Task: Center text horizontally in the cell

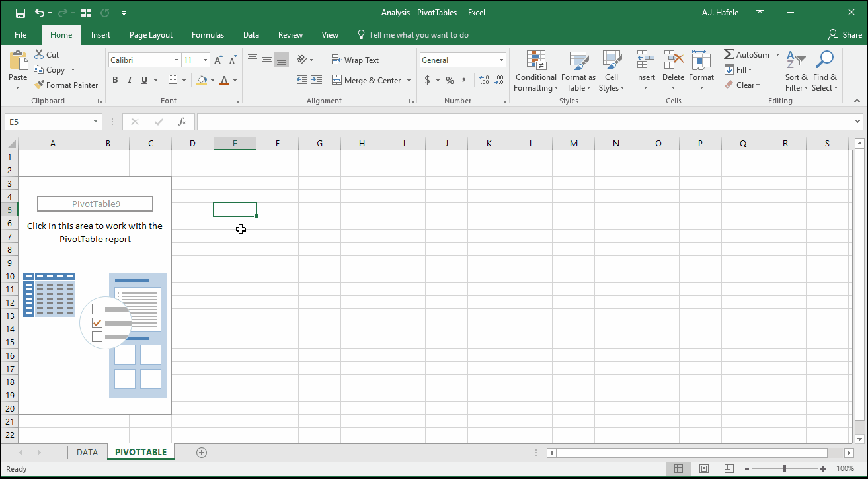Action: (x=267, y=80)
